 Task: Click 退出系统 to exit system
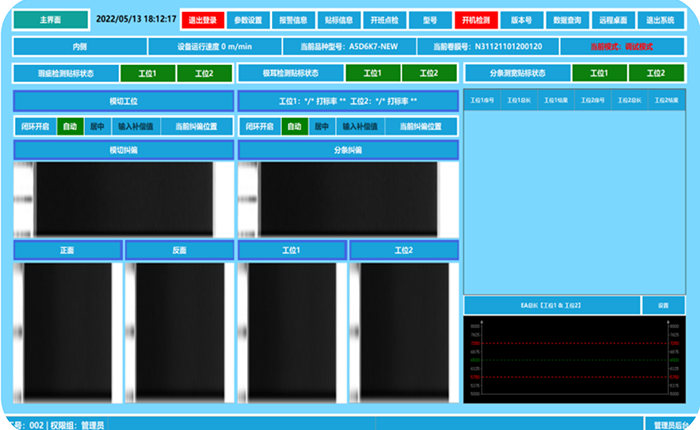[658, 19]
